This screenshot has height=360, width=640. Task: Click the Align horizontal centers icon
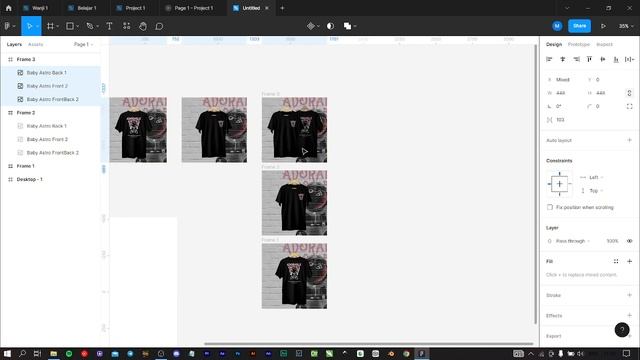562,59
